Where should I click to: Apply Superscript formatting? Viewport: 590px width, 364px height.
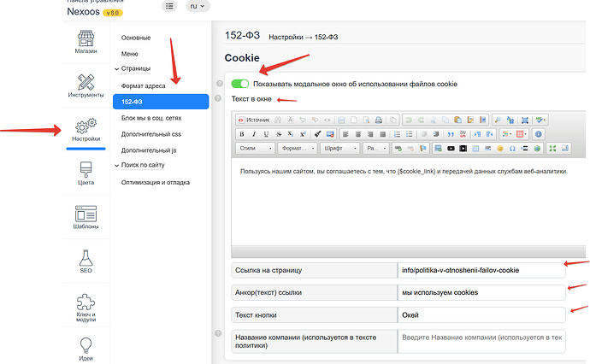tap(303, 134)
